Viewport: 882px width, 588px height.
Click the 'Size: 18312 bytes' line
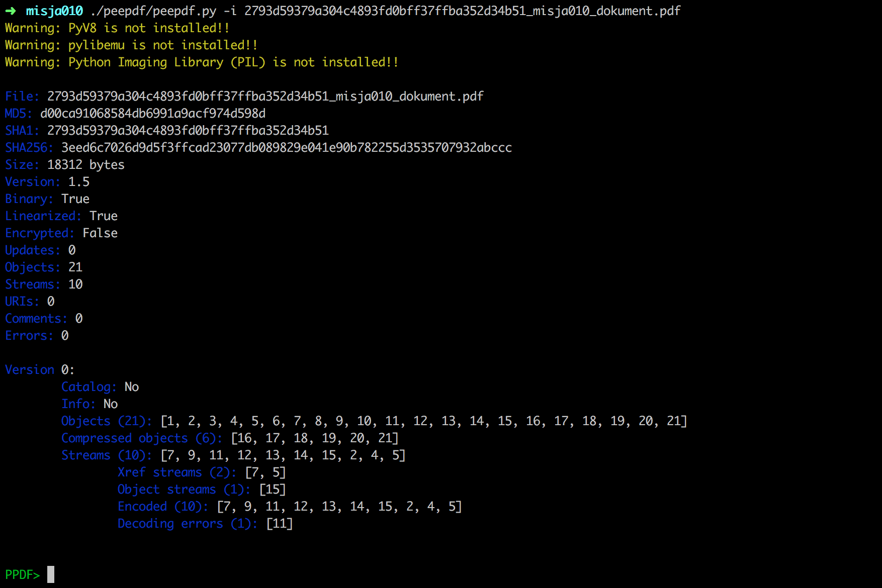tap(65, 165)
